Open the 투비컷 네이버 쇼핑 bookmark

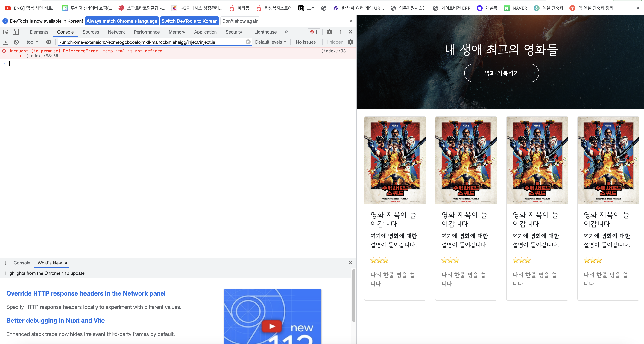click(x=87, y=8)
